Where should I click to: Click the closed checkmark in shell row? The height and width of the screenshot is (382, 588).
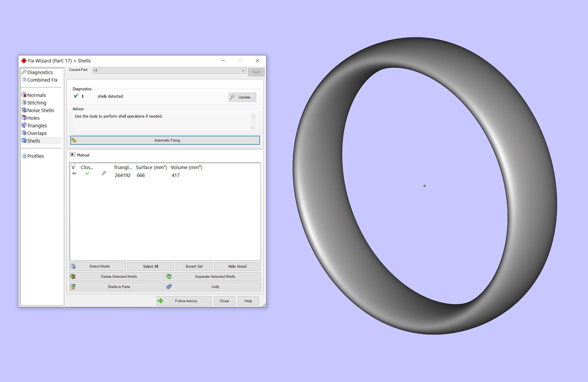click(87, 173)
